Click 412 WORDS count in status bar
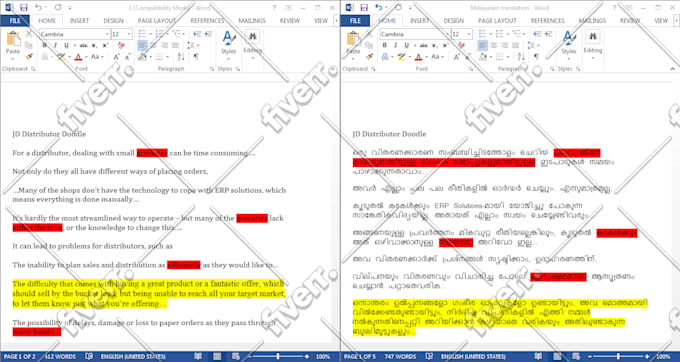 (60, 356)
